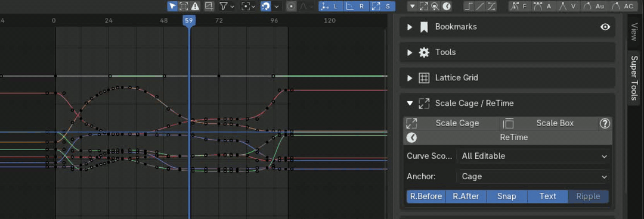Open the snapping options dropdown arrow
This screenshot has width=644, height=219.
click(x=277, y=6)
